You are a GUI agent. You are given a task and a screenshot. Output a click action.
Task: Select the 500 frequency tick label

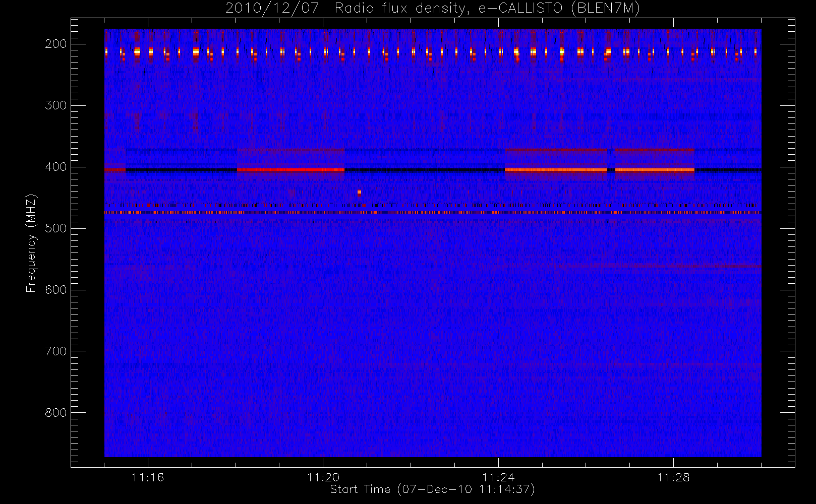coord(56,228)
